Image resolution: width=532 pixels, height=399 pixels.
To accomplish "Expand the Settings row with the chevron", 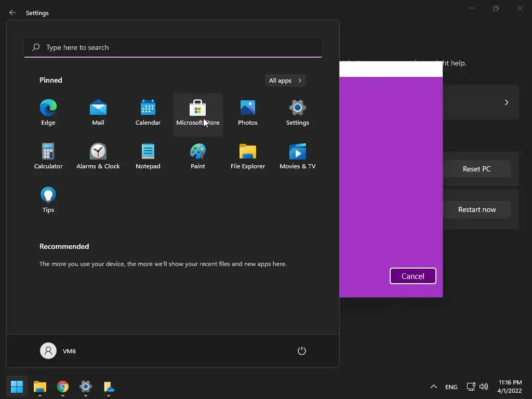I will pyautogui.click(x=506, y=102).
